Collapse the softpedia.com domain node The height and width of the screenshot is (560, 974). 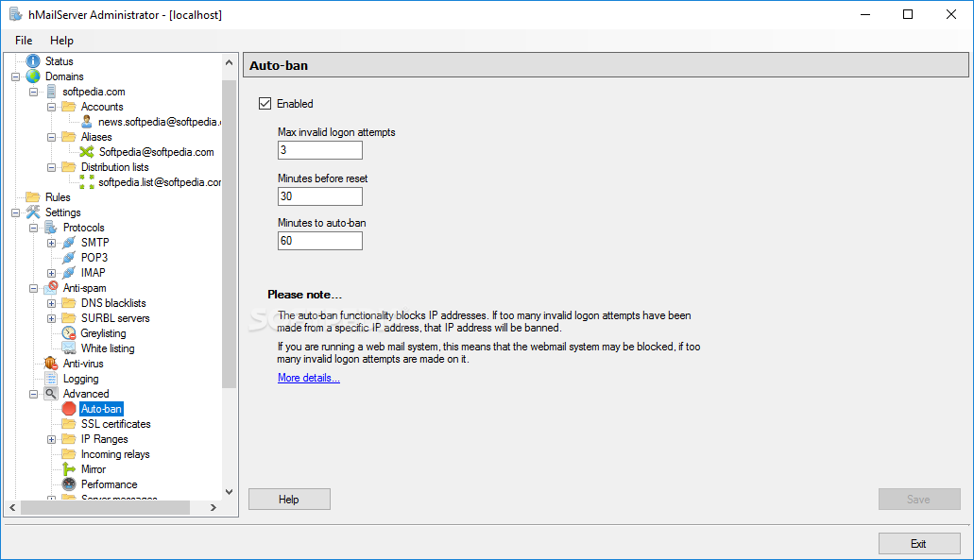pos(34,92)
